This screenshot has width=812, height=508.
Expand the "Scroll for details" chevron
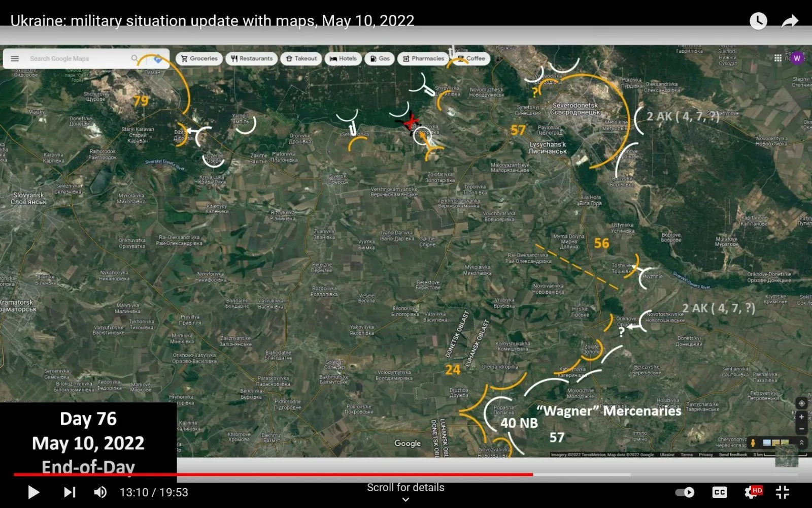(x=405, y=499)
